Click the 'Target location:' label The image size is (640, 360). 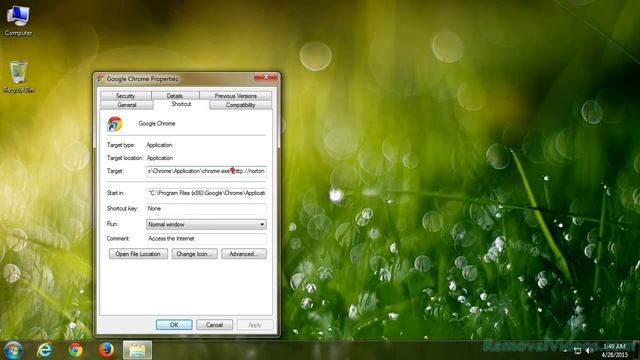[125, 158]
